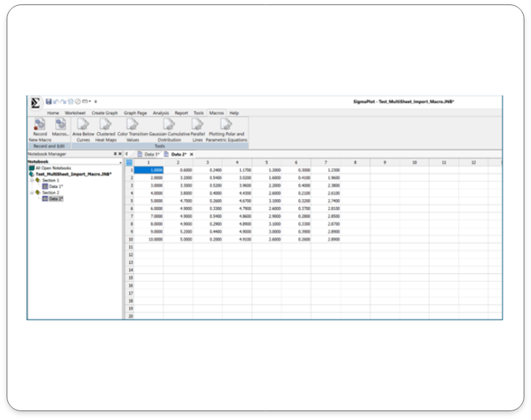The height and width of the screenshot is (420, 531).
Task: Select Data 1* in the notebook tree
Action: point(56,187)
